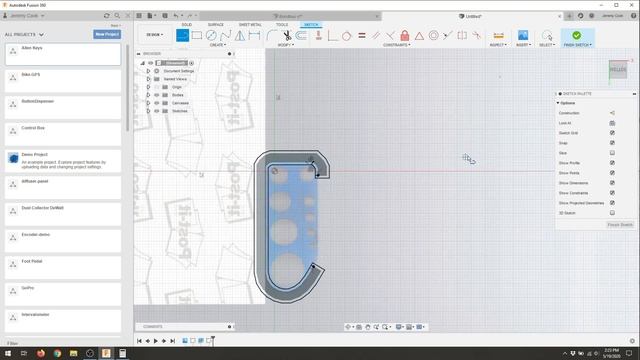640x360 pixels.
Task: Toggle Show Constraints checkbox
Action: tap(612, 193)
